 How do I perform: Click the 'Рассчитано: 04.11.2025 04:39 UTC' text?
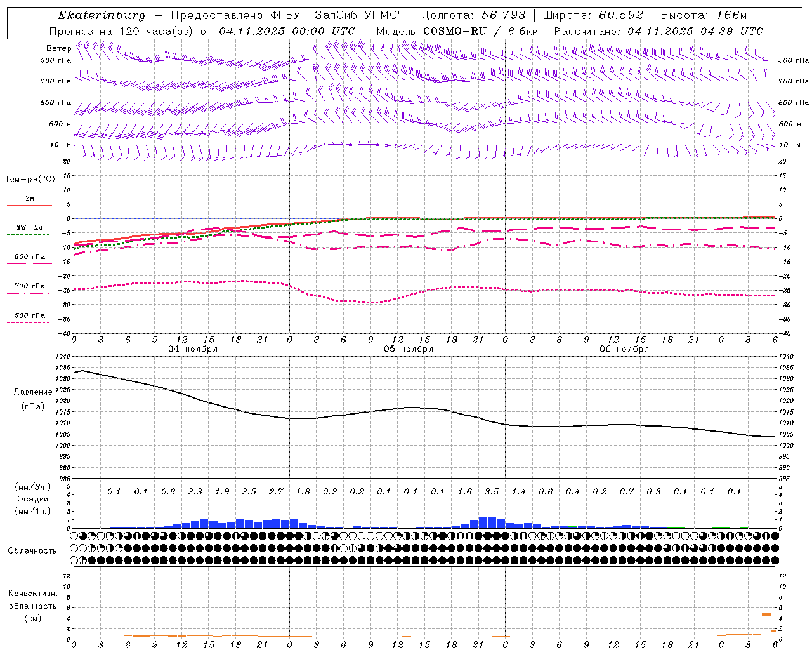[x=658, y=31]
